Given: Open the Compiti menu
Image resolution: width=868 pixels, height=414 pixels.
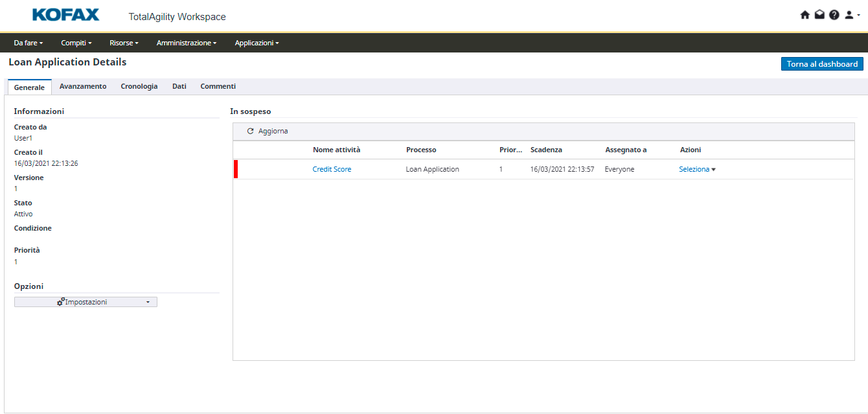Looking at the screenshot, I should [x=76, y=43].
